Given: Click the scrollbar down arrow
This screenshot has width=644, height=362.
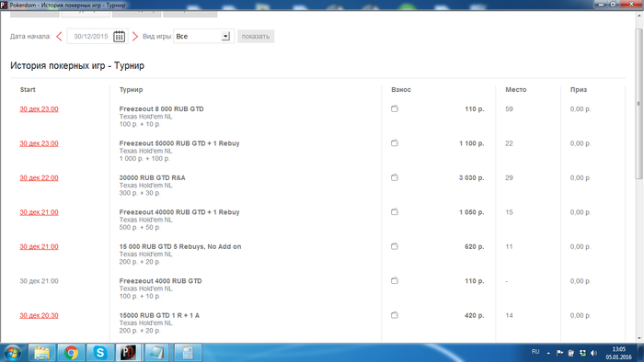Looking at the screenshot, I should click(x=639, y=338).
